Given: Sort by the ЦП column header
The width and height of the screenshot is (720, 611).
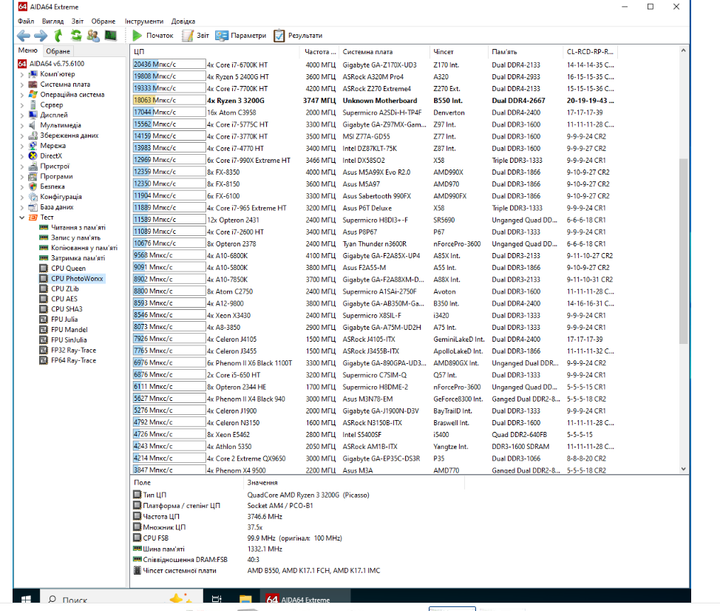Looking at the screenshot, I should pos(216,51).
